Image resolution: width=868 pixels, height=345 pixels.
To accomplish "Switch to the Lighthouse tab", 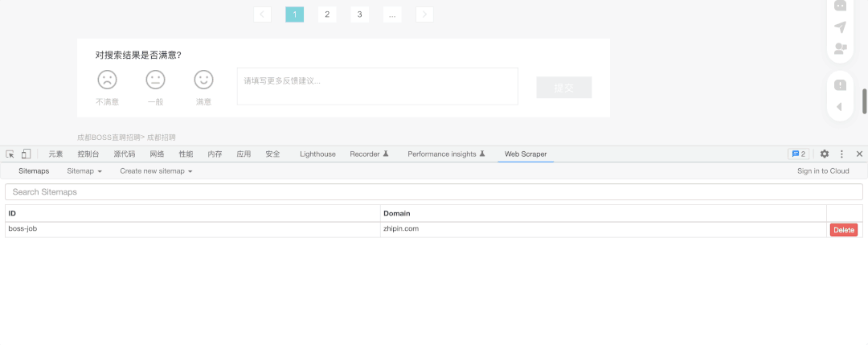I will [317, 154].
